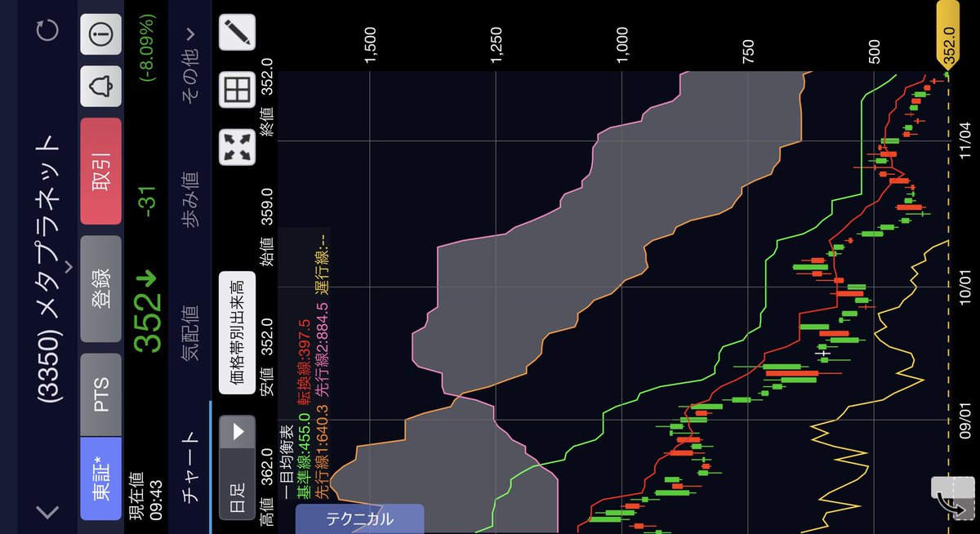Image resolution: width=980 pixels, height=534 pixels.
Task: Tap the 11/04 date axis label
Action: [x=965, y=140]
